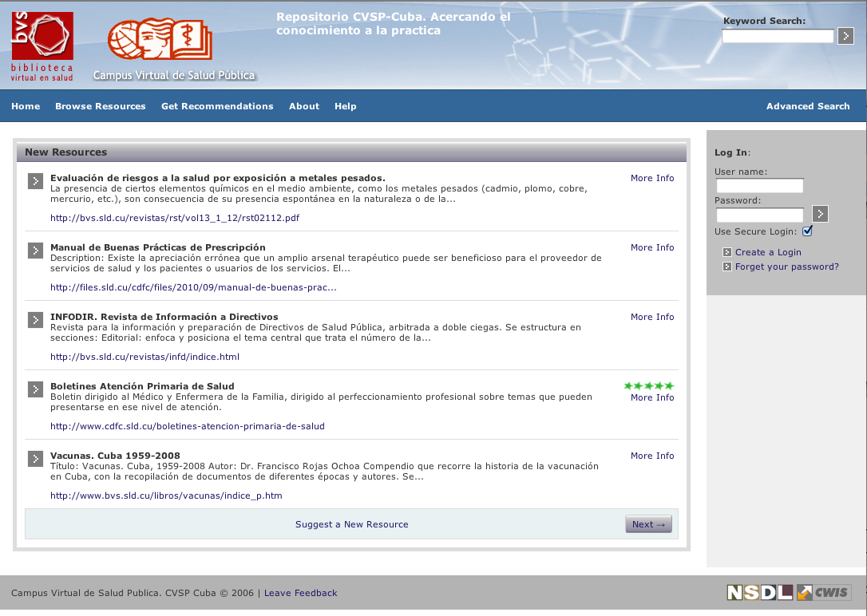The image size is (867, 616).
Task: Click the Next button
Action: point(648,524)
